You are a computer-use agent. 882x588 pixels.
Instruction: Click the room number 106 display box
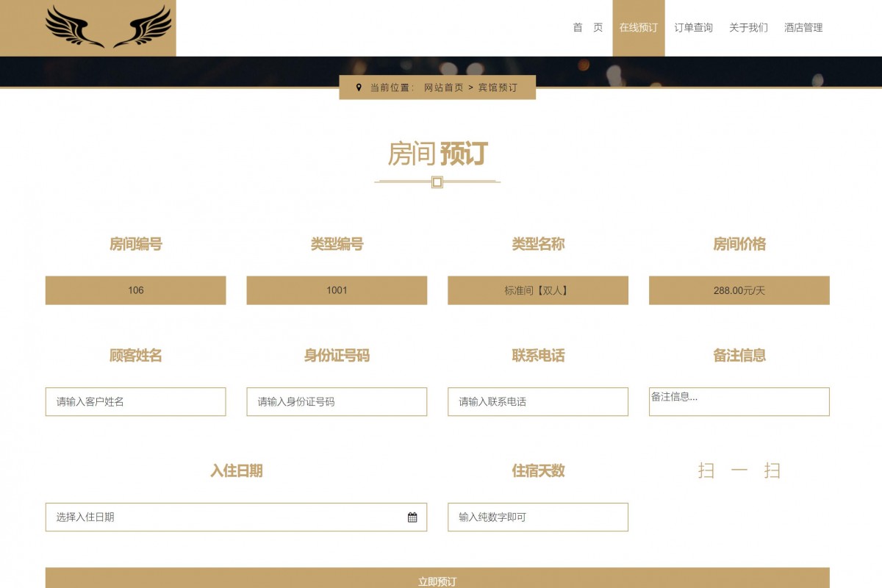coord(135,290)
